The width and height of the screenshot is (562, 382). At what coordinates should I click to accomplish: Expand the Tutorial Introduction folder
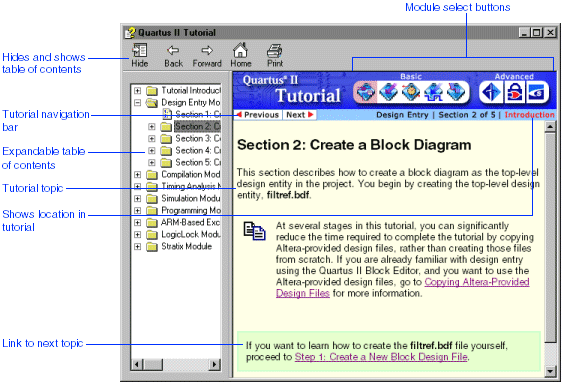pyautogui.click(x=138, y=90)
